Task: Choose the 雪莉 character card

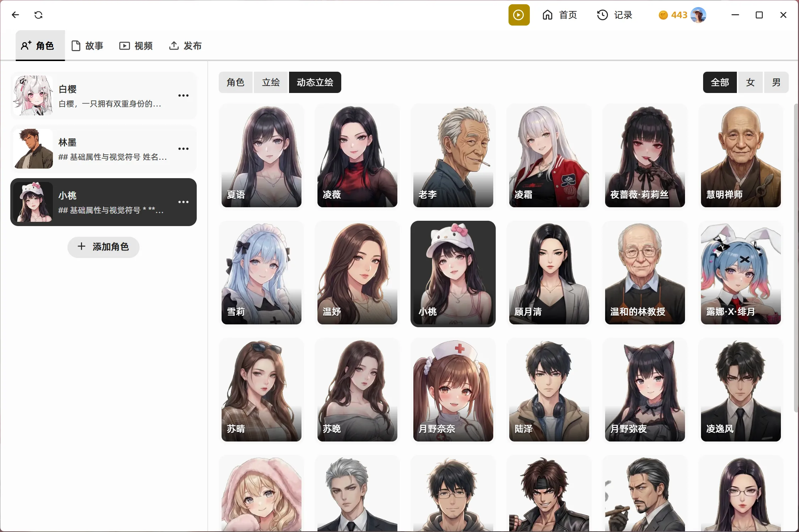Action: tap(261, 274)
